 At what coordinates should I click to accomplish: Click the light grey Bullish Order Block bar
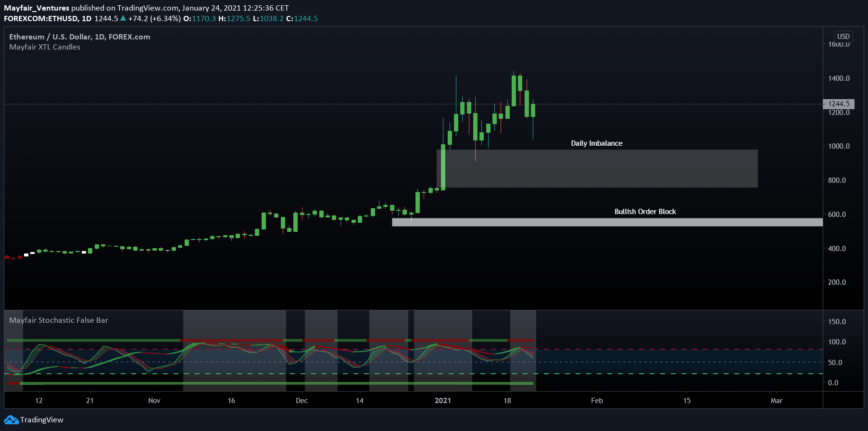[607, 222]
